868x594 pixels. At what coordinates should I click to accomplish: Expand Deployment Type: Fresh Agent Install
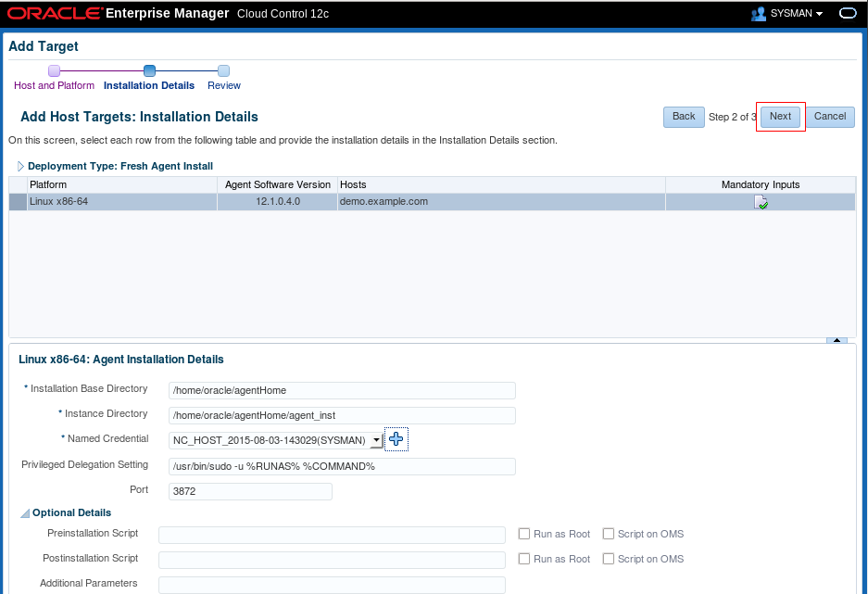coord(20,166)
